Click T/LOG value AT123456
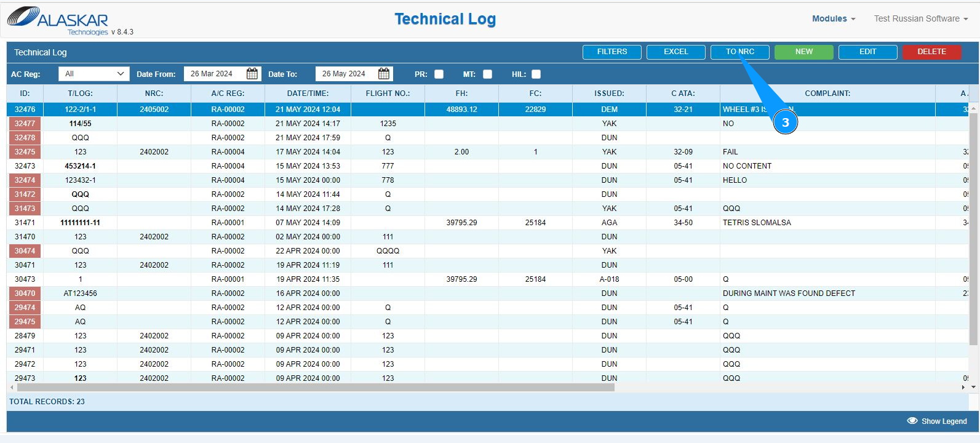The height and width of the screenshot is (443, 980). (x=80, y=293)
